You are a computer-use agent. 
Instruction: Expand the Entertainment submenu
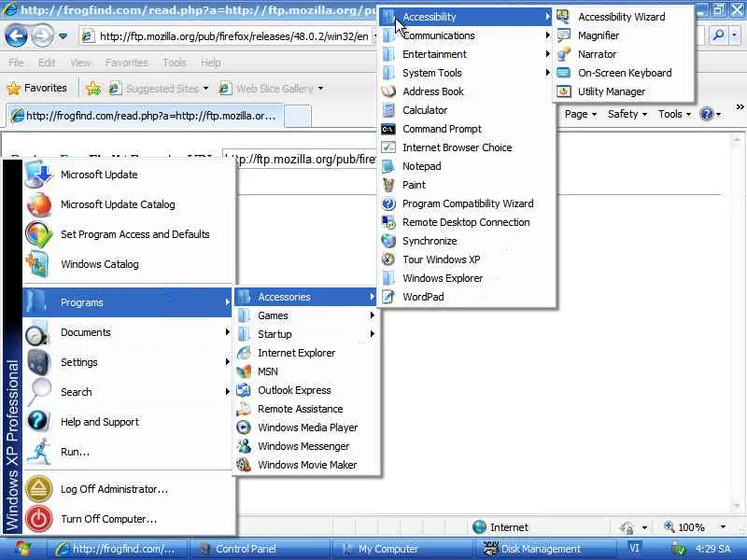tap(467, 54)
